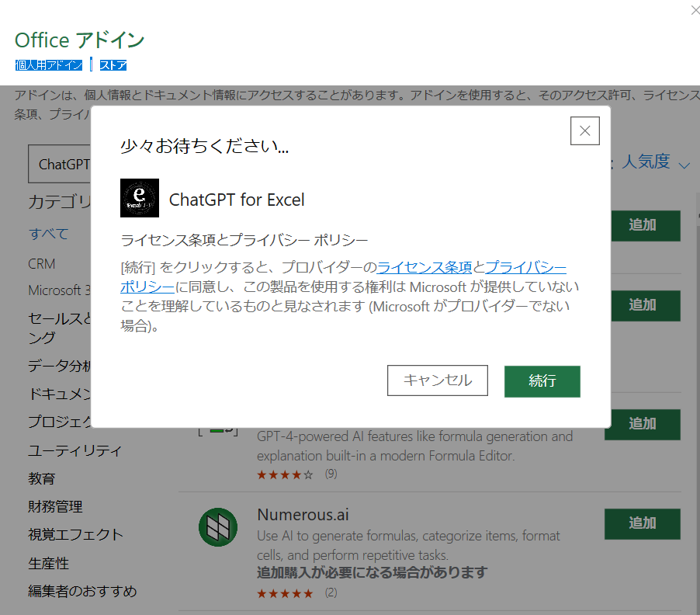Select the ドキュメント category
The width and height of the screenshot is (700, 615).
click(60, 394)
